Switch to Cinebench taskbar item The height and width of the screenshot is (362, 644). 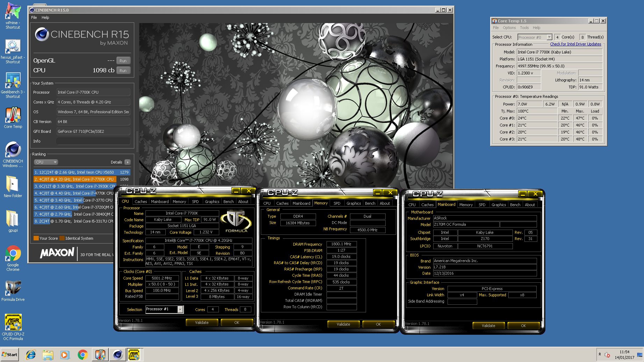(x=118, y=355)
